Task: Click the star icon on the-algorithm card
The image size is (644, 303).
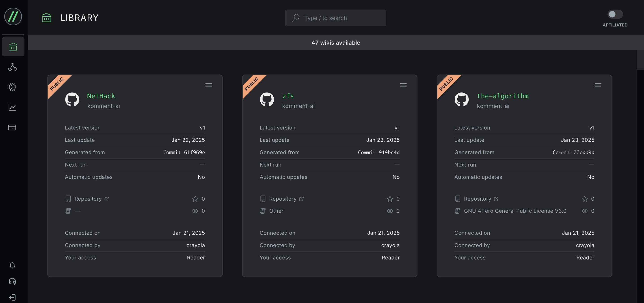Action: point(584,199)
